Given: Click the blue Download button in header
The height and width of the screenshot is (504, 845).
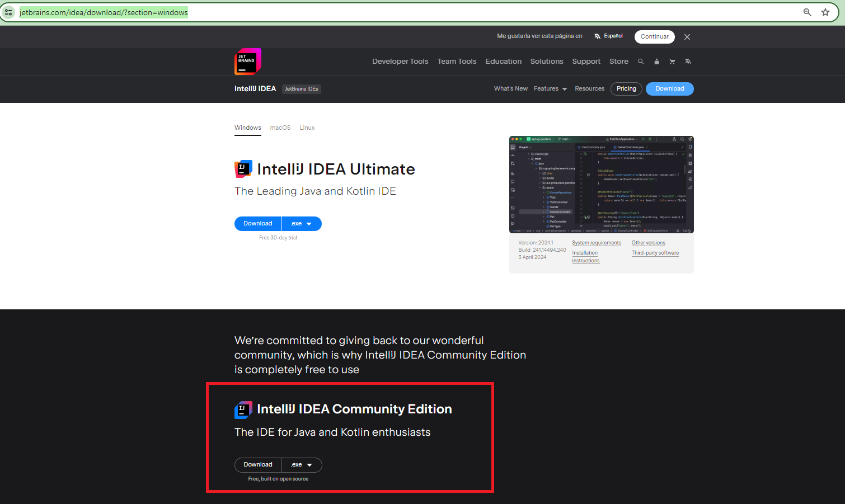Looking at the screenshot, I should (670, 89).
